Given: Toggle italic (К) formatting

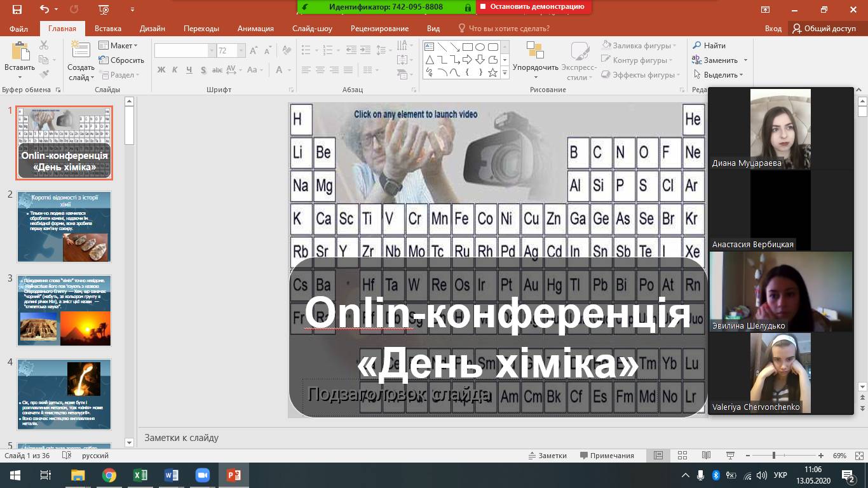Looking at the screenshot, I should coord(175,70).
